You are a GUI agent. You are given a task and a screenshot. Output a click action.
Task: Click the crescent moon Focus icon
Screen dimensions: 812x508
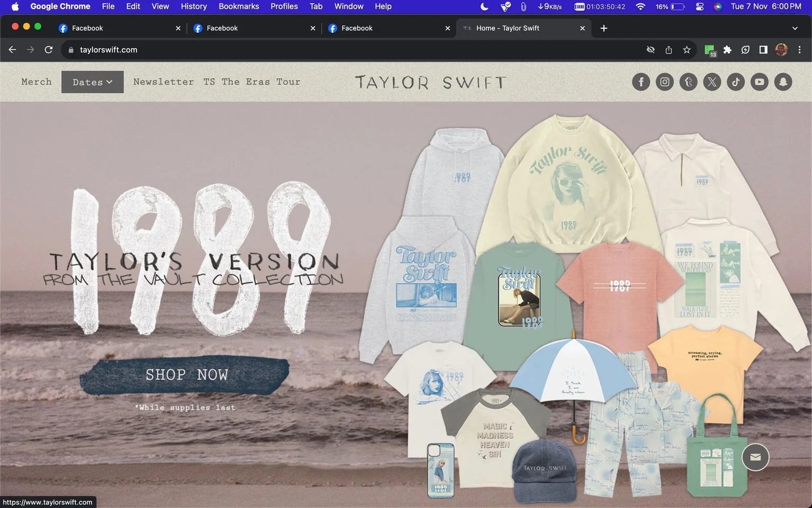click(485, 6)
